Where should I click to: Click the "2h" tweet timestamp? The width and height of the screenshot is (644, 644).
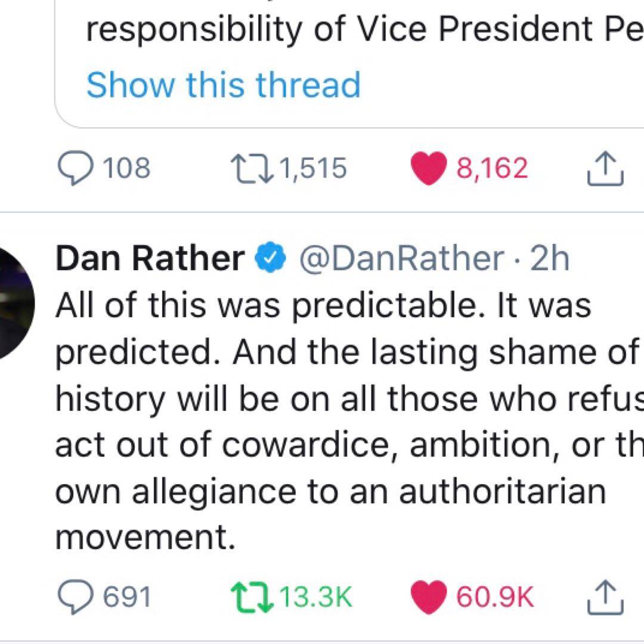pos(549,259)
